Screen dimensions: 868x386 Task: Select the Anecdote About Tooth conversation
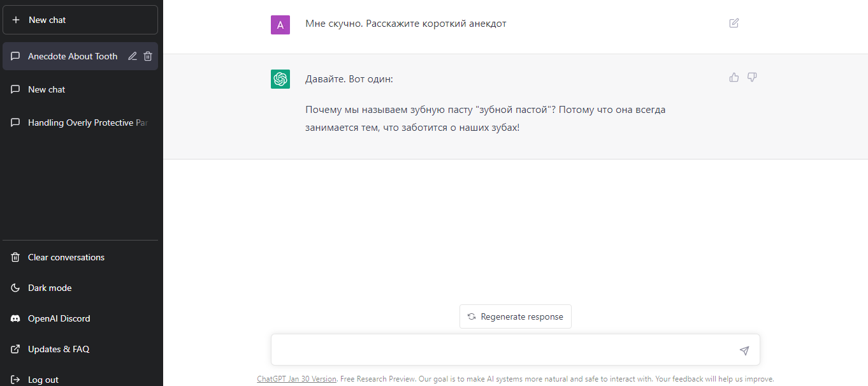coord(72,56)
